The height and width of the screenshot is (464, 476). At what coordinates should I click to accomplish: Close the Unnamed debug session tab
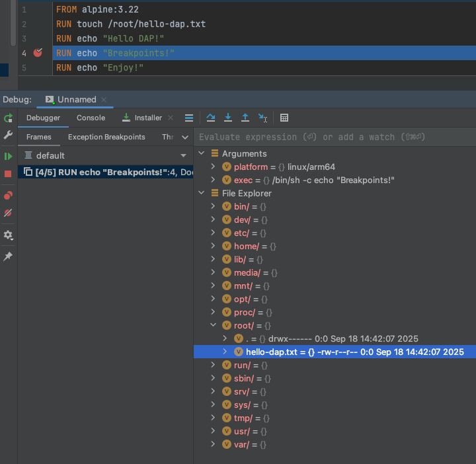(x=104, y=100)
